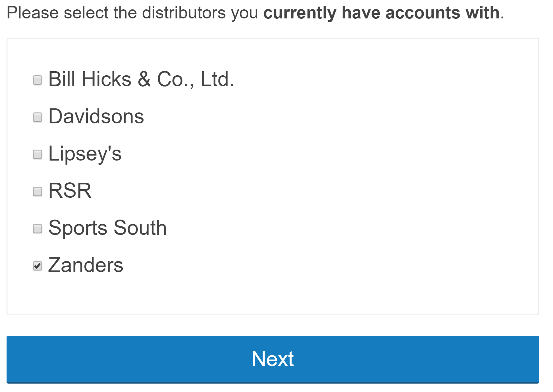Screen dimensions: 553x392
Task: Click blank space below the Zanders option
Action: tap(273, 295)
